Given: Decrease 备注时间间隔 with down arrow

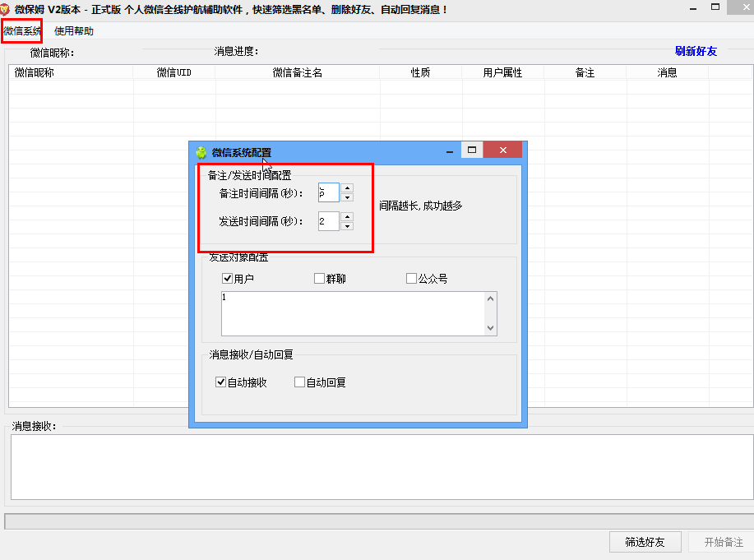Looking at the screenshot, I should click(347, 197).
